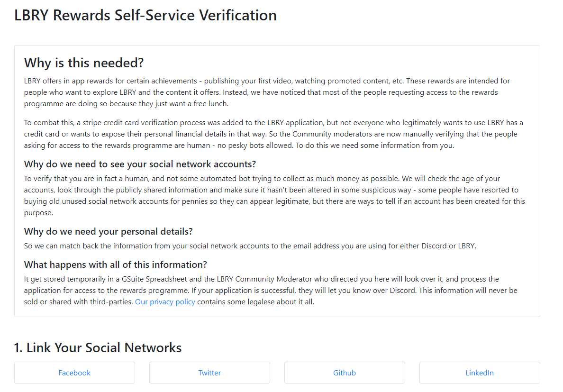Click the paragraph starting 'LBRY offers in app rewards'
Viewport: 563px width, 392px height.
point(267,92)
